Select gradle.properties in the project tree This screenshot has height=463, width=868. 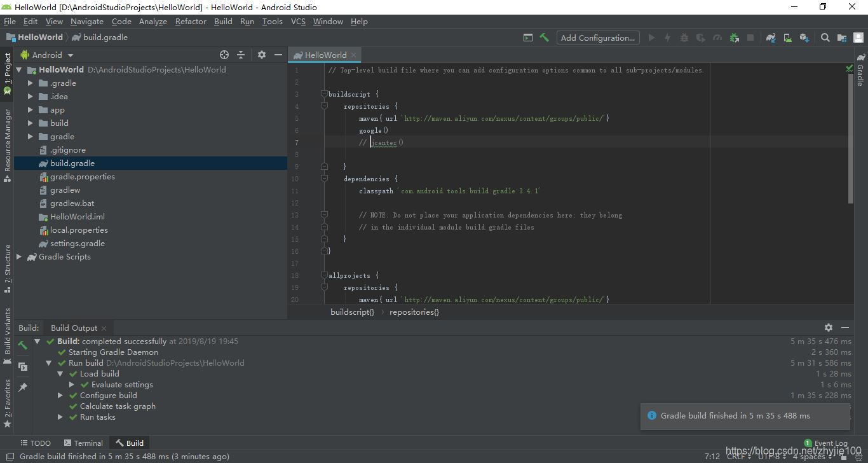83,177
